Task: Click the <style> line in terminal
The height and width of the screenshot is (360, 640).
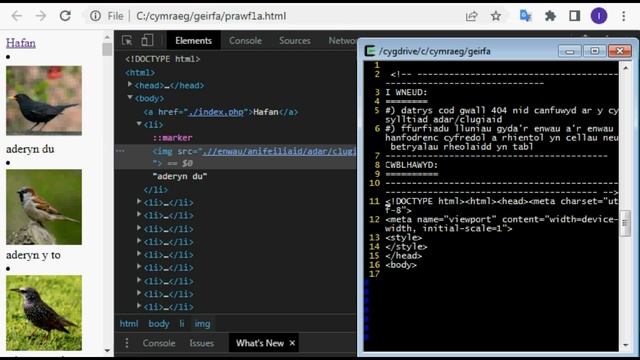Action: coord(404,238)
